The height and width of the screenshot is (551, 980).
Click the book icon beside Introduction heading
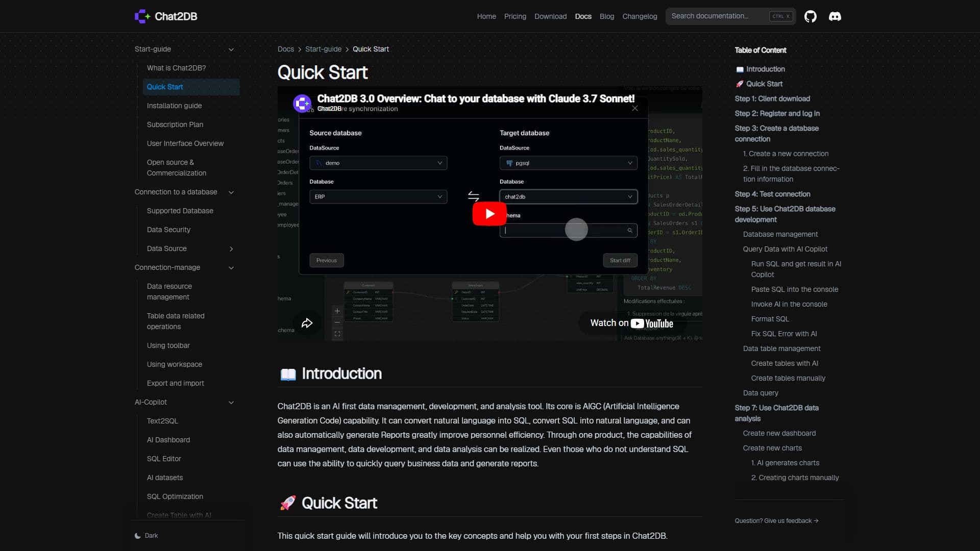(288, 374)
